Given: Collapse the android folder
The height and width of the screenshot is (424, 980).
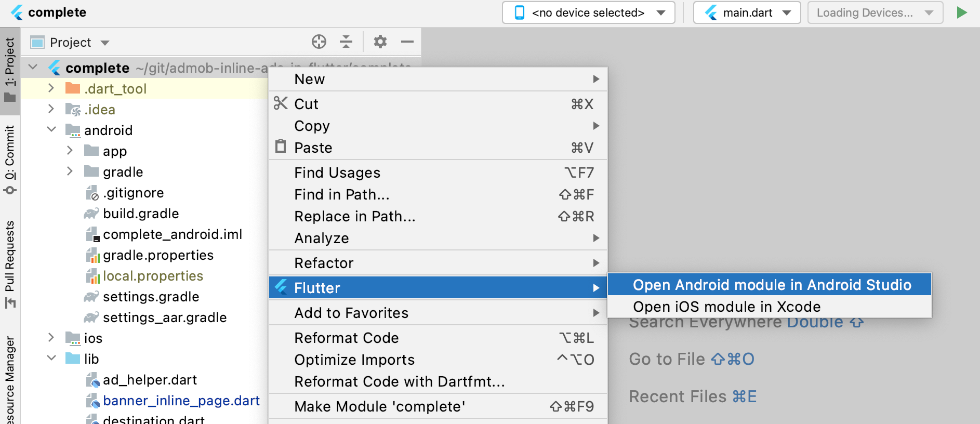Looking at the screenshot, I should pyautogui.click(x=51, y=129).
